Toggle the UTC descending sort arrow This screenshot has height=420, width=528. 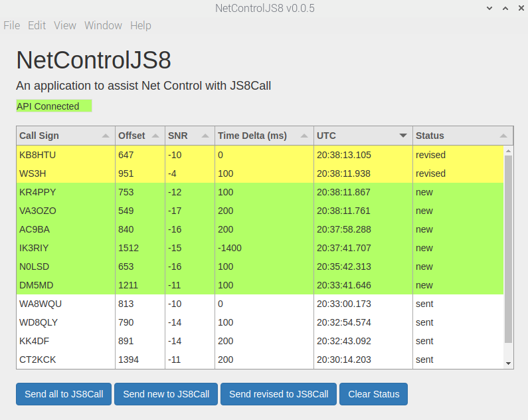(403, 136)
